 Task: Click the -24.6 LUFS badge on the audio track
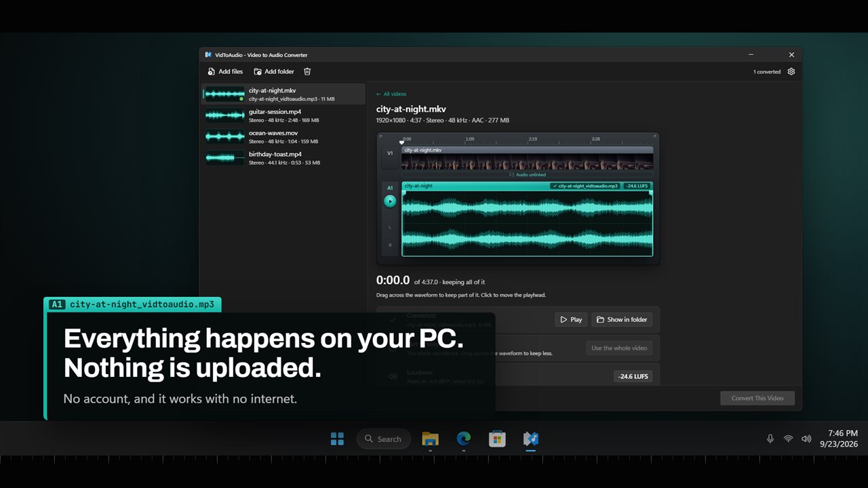pos(636,186)
